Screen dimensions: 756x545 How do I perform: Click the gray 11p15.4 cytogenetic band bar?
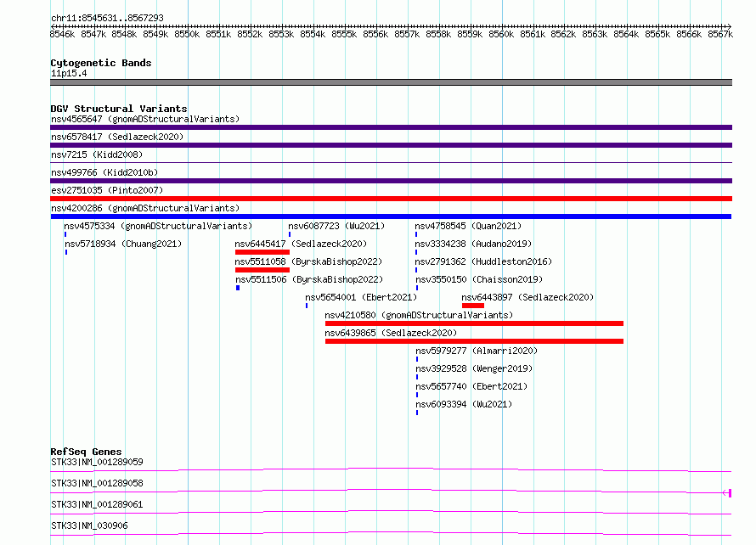point(391,82)
